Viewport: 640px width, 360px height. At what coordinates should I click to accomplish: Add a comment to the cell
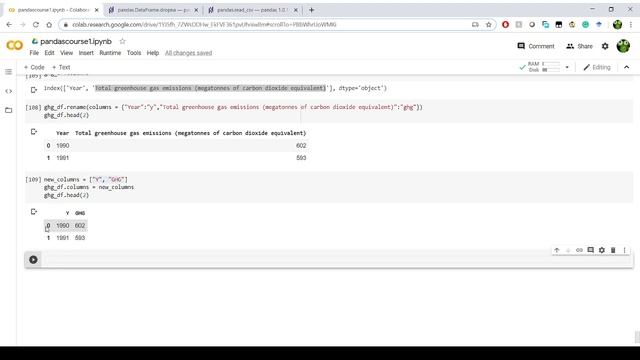(591, 250)
